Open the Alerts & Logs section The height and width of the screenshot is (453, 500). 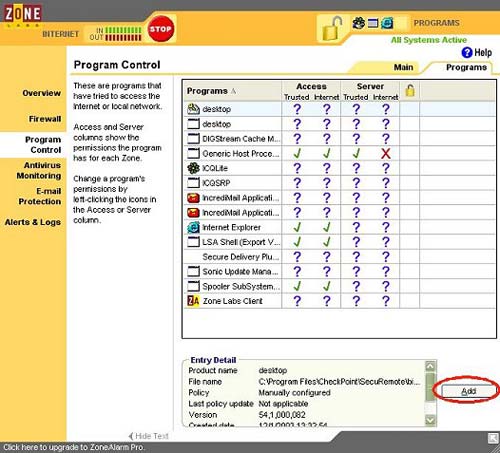pyautogui.click(x=33, y=222)
